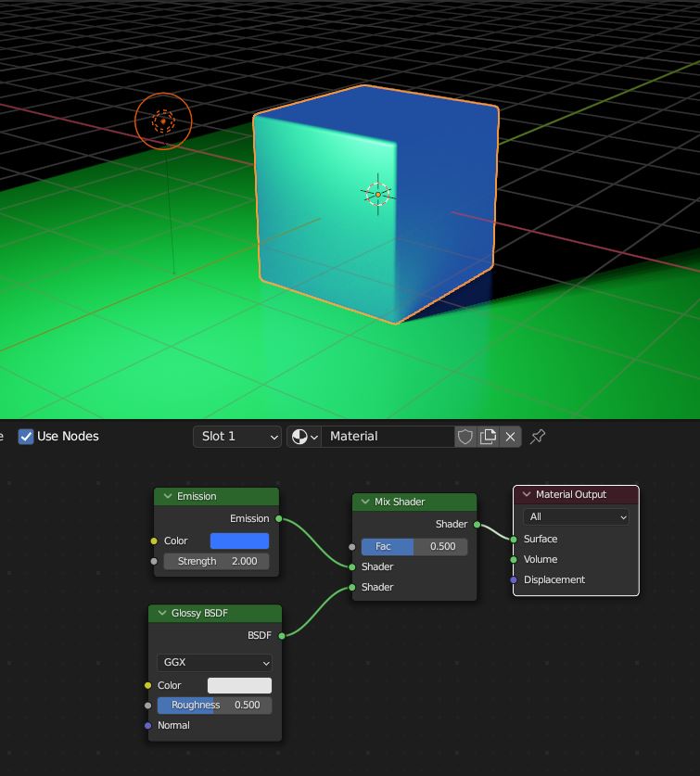The image size is (700, 776).
Task: Click the Displacement input socket
Action: (x=514, y=579)
